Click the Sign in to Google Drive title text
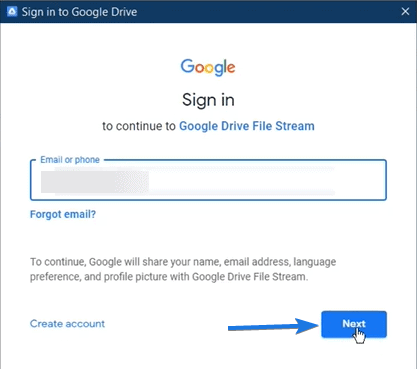Viewport: 417px width, 369px height. point(79,12)
